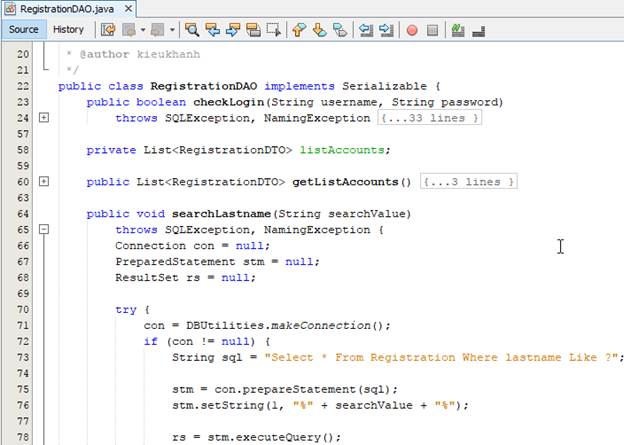Expand the checkLogin method fold

click(x=44, y=117)
